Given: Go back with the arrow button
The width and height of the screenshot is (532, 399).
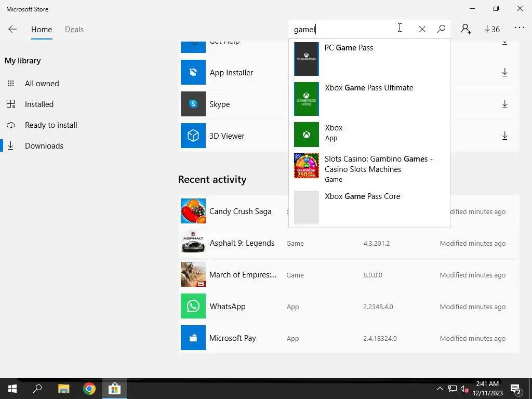Looking at the screenshot, I should tap(12, 29).
